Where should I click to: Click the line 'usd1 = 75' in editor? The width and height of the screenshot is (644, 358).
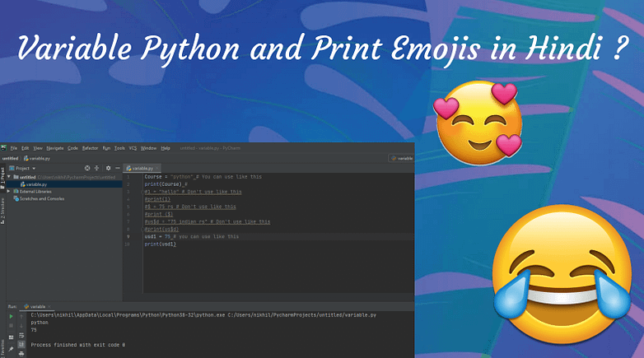pos(191,236)
